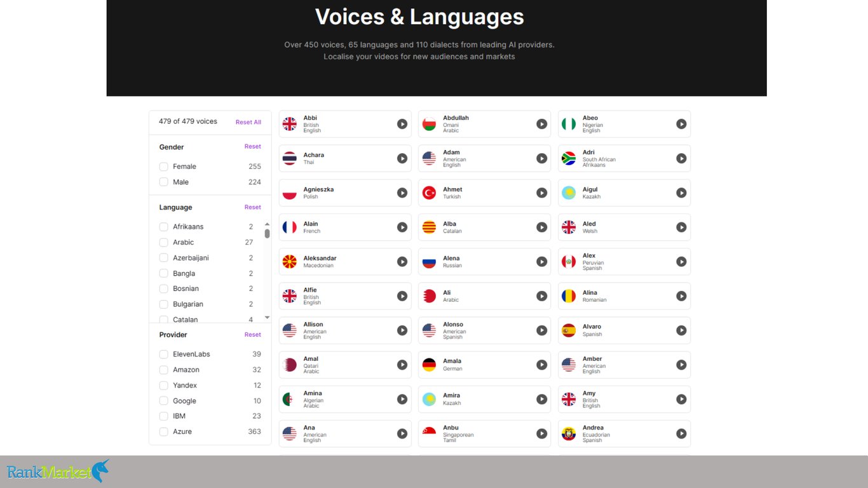This screenshot has width=868, height=488.
Task: Play the Ali Arabic voice sample
Action: click(x=541, y=296)
